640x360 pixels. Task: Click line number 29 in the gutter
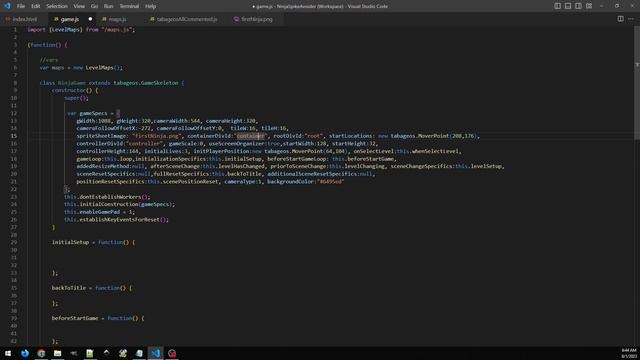point(14,242)
